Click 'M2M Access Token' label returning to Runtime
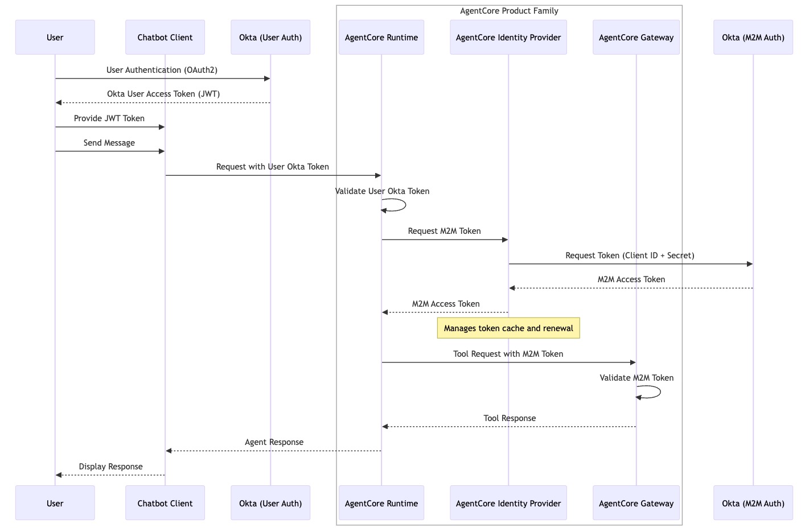The height and width of the screenshot is (532, 801). (x=446, y=304)
